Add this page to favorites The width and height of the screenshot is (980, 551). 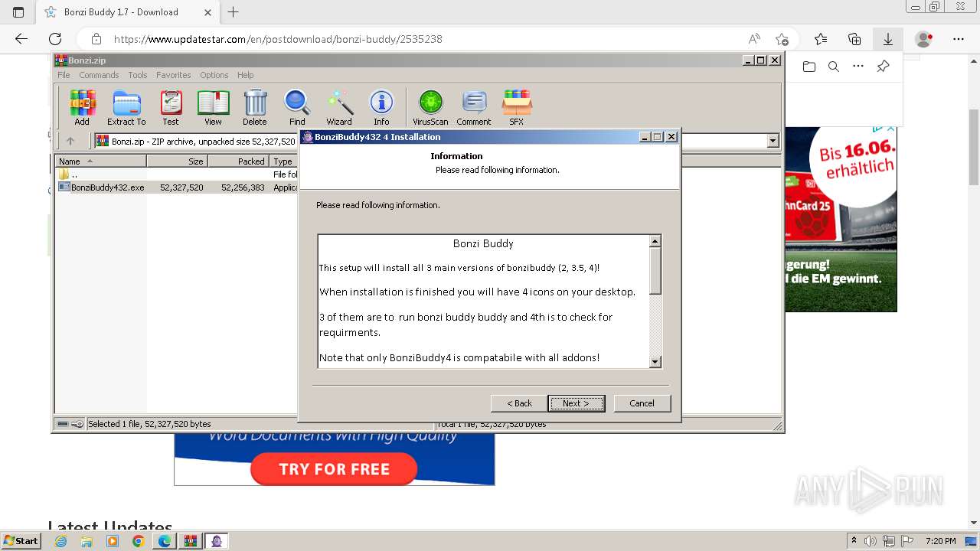pos(782,39)
